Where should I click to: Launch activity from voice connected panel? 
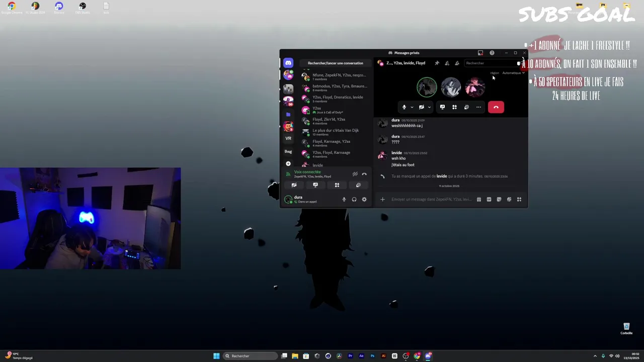(x=337, y=185)
